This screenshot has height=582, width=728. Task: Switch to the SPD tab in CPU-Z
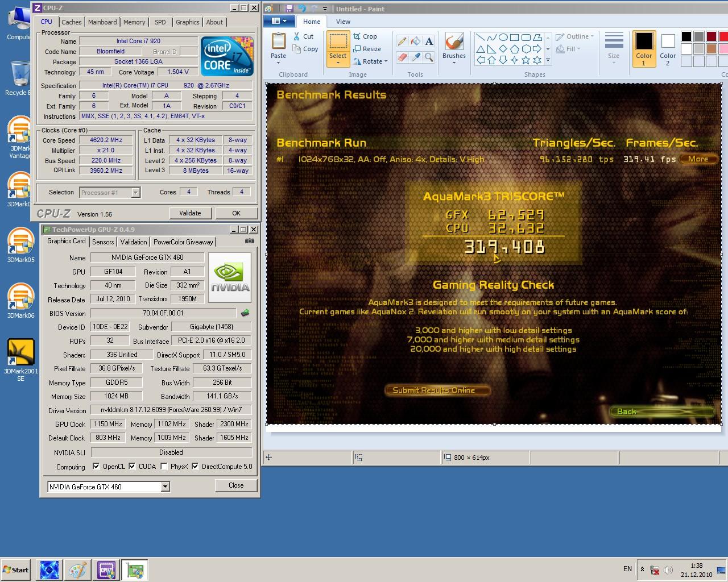click(x=160, y=22)
